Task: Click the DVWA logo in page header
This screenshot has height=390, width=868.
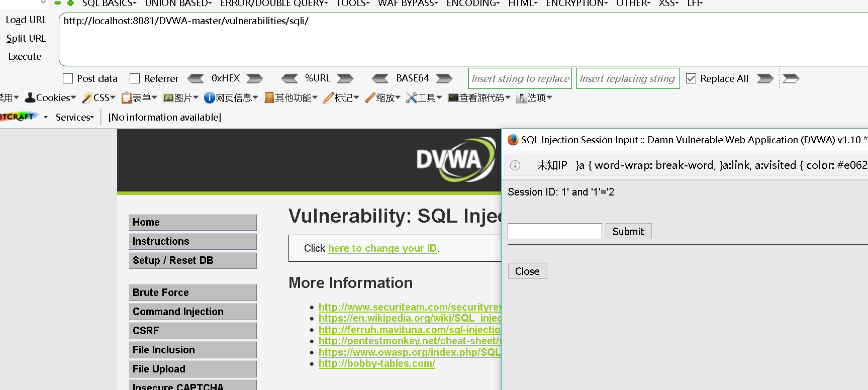Action: pos(455,160)
